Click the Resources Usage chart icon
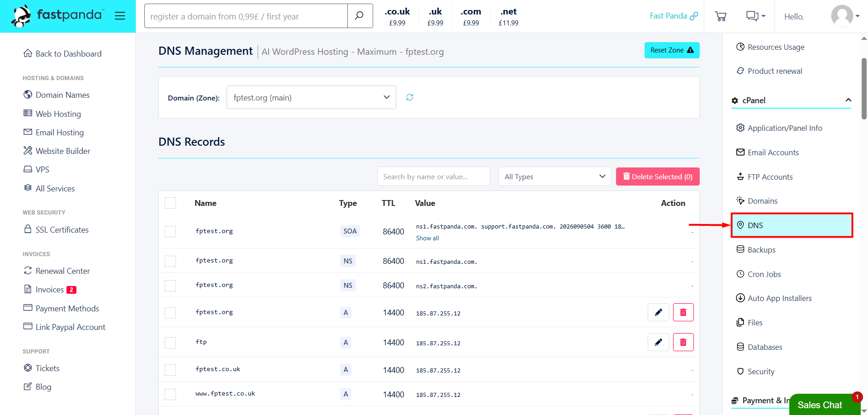This screenshot has height=415, width=868. tap(740, 47)
